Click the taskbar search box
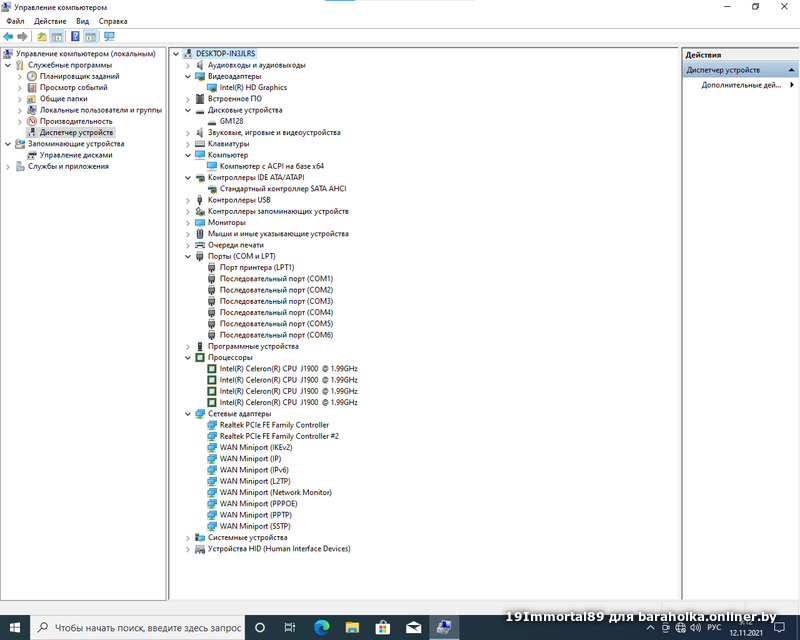The image size is (800, 640). click(x=138, y=627)
